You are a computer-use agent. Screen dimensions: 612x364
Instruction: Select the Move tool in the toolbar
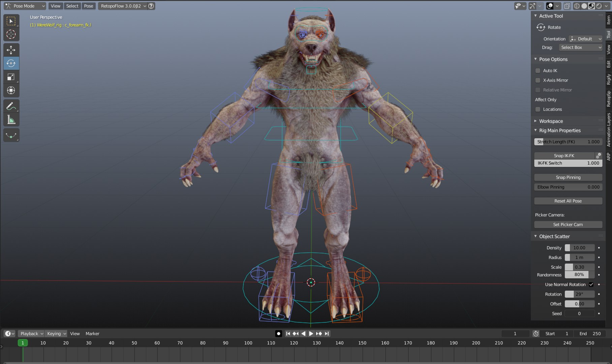tap(11, 50)
